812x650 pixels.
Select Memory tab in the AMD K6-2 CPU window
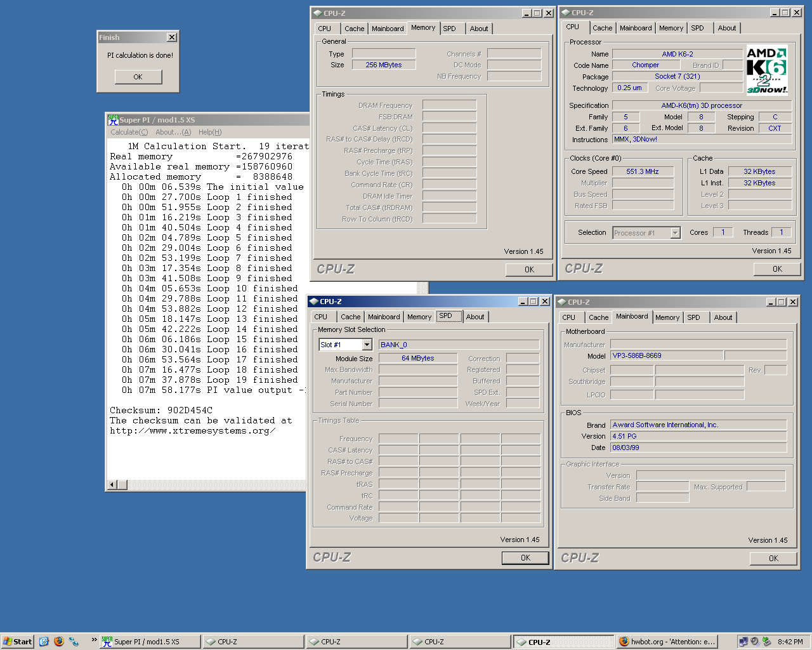pyautogui.click(x=671, y=28)
